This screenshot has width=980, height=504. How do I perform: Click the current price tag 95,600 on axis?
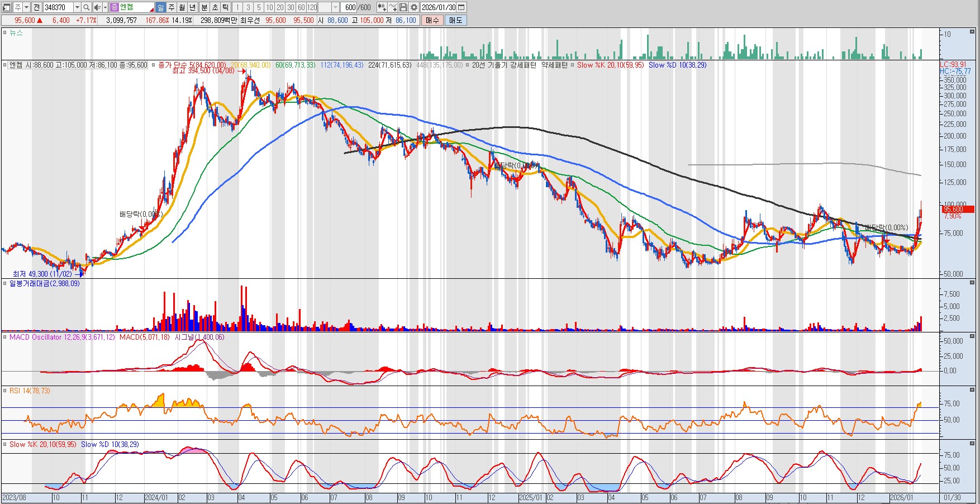[958, 209]
